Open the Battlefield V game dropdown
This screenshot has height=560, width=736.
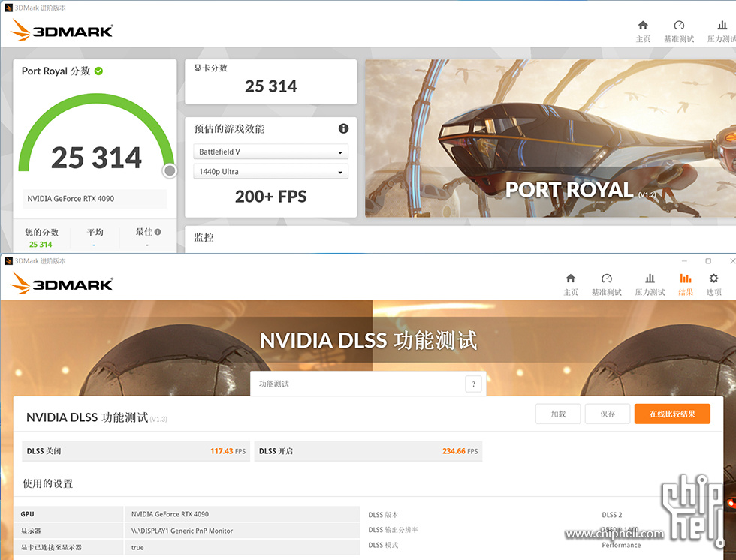pos(271,152)
